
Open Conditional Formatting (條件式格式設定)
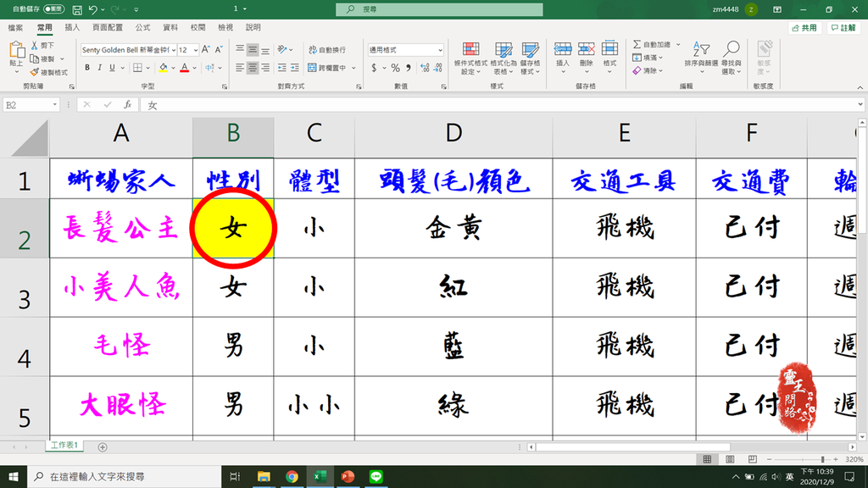click(x=470, y=58)
